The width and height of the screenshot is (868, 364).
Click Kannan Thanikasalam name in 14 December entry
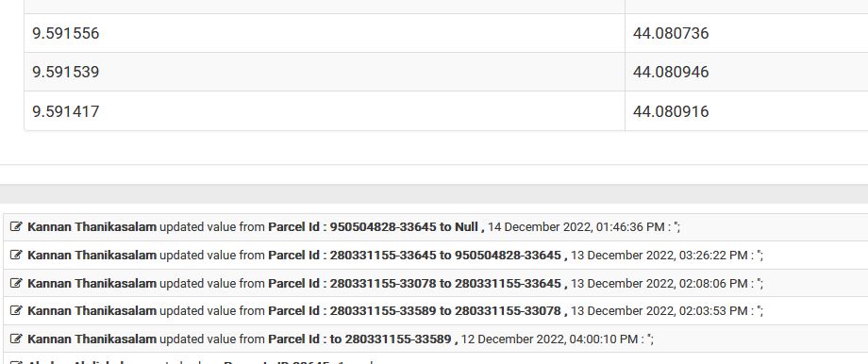coord(92,227)
